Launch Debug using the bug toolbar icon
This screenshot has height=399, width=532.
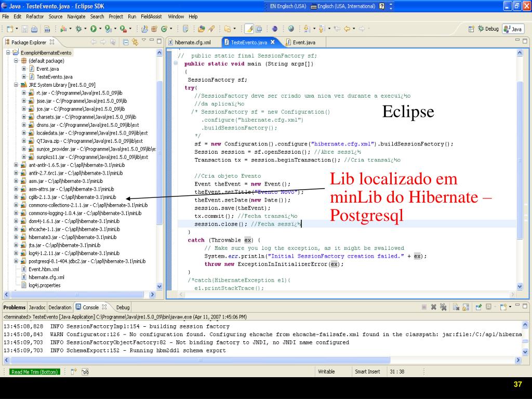[79, 29]
